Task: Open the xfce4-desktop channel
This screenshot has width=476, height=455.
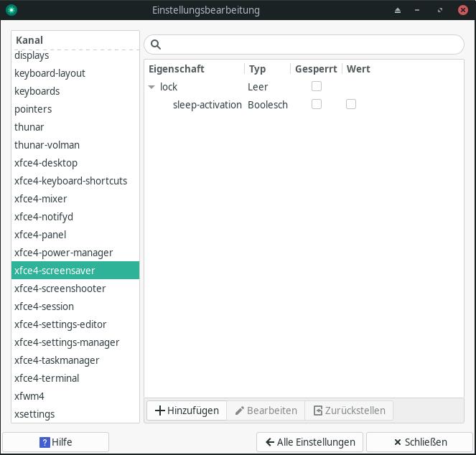Action: pyautogui.click(x=75, y=163)
